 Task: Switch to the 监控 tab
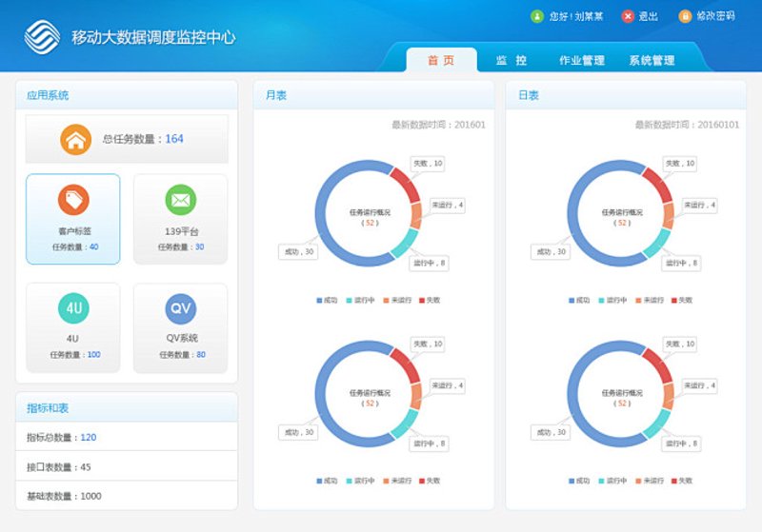pyautogui.click(x=511, y=60)
